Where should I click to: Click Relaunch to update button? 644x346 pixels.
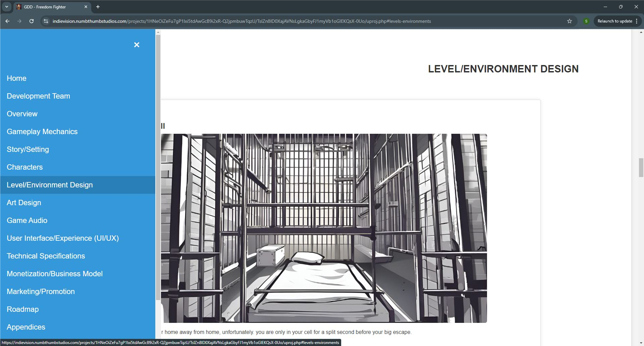tap(614, 21)
